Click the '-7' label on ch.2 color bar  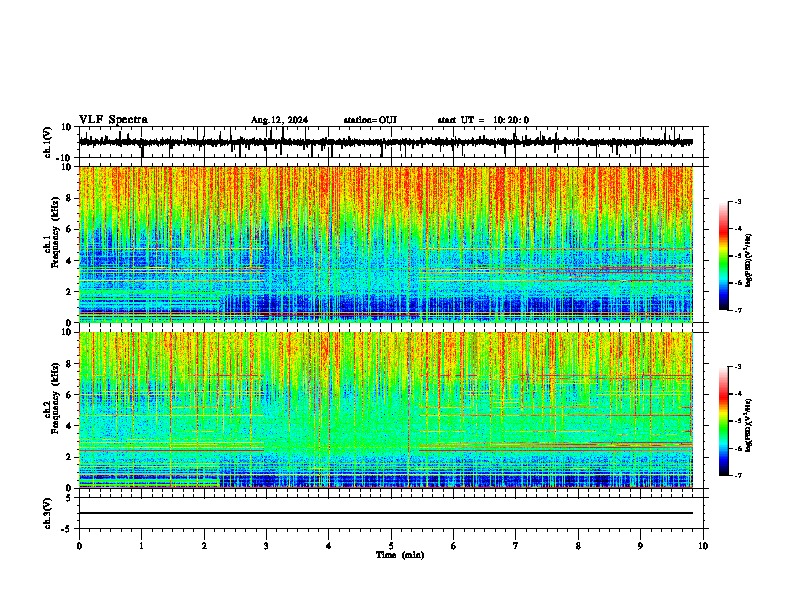pyautogui.click(x=738, y=476)
